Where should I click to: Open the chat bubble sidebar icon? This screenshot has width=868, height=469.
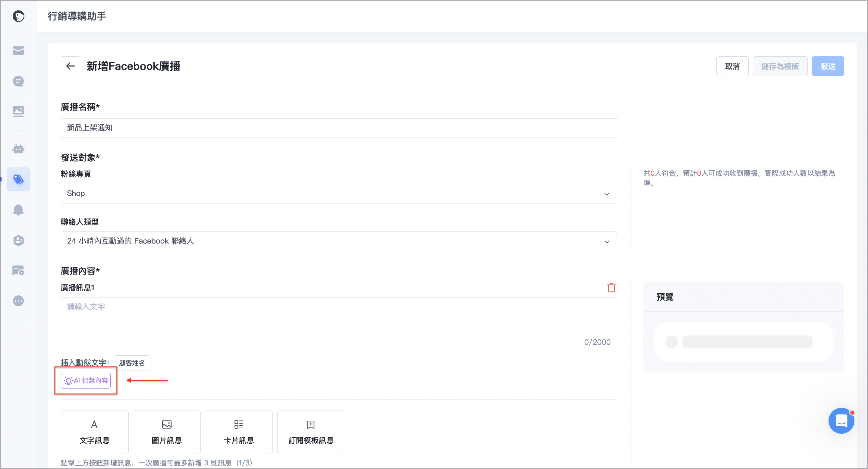click(18, 81)
